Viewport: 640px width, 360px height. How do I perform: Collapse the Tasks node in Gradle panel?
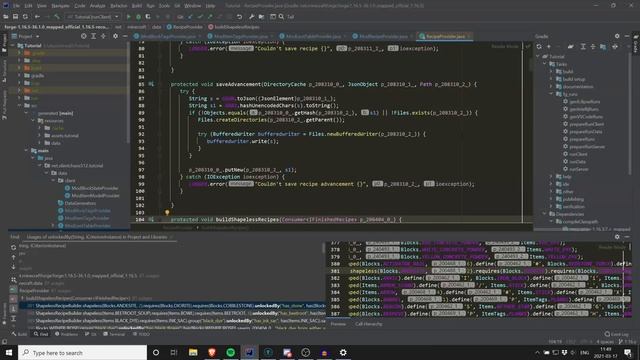(545, 64)
